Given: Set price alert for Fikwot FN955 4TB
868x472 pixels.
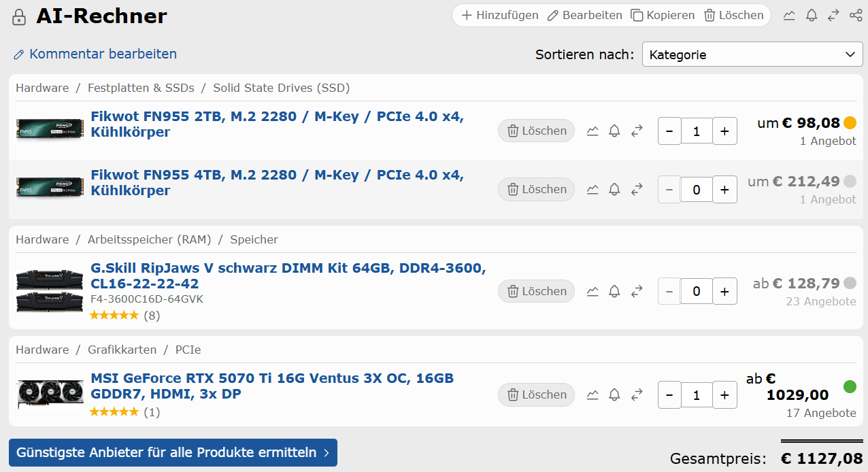Looking at the screenshot, I should click(614, 190).
